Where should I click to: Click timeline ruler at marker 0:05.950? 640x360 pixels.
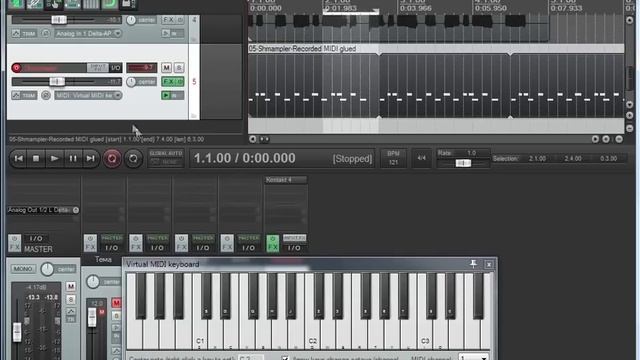pyautogui.click(x=491, y=8)
